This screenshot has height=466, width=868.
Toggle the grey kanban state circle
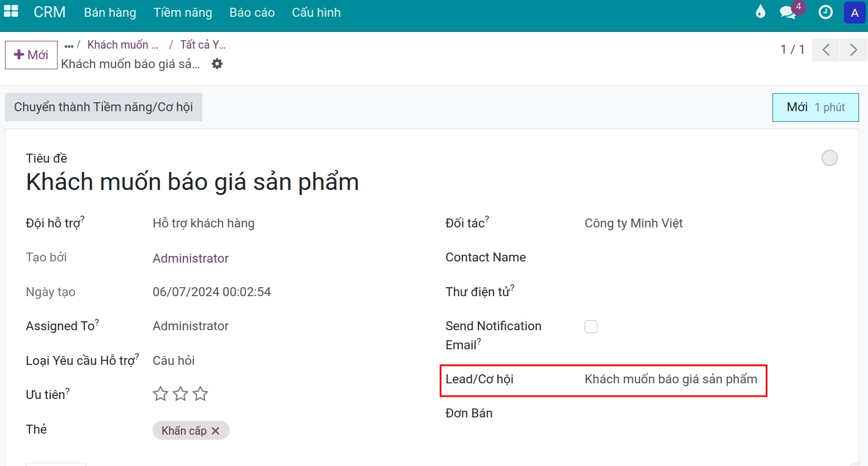(x=829, y=158)
